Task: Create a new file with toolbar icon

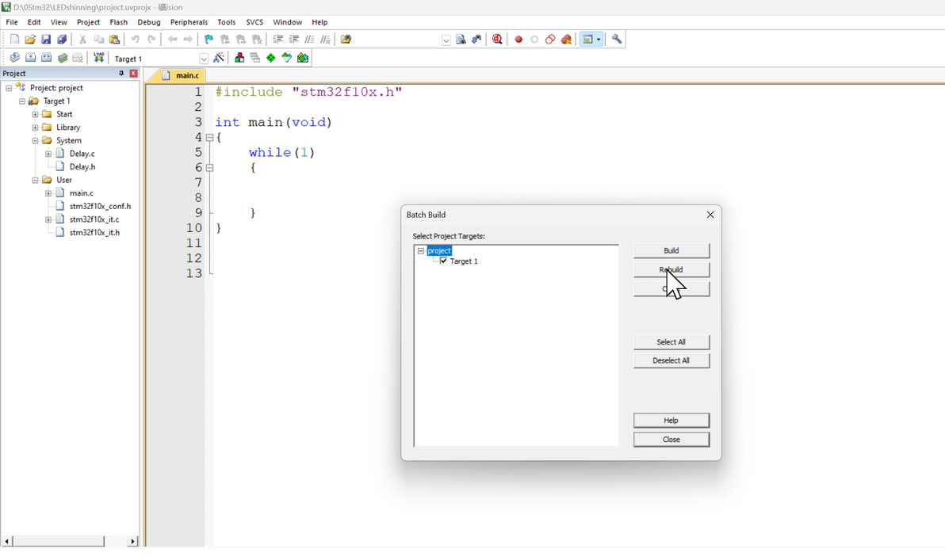Action: pos(14,39)
